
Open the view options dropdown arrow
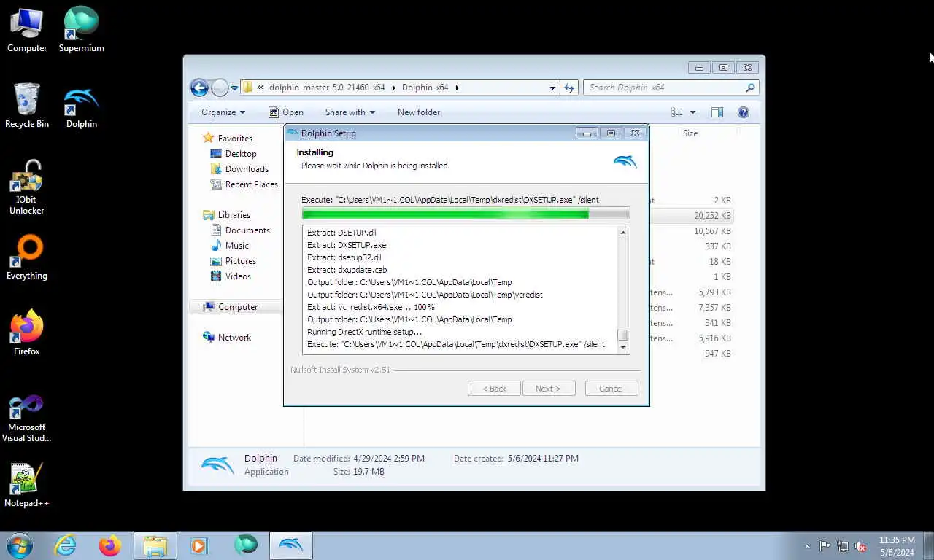(x=692, y=112)
